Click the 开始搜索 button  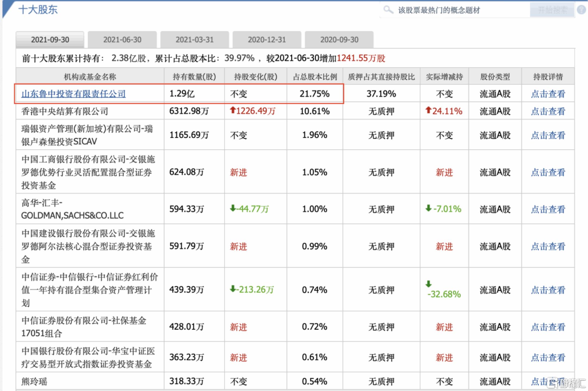tap(551, 10)
